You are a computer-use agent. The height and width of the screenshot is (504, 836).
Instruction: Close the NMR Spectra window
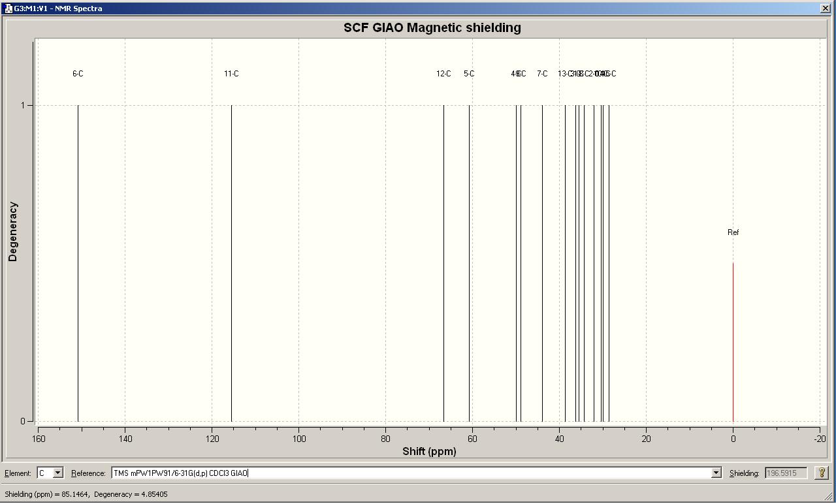[x=826, y=8]
